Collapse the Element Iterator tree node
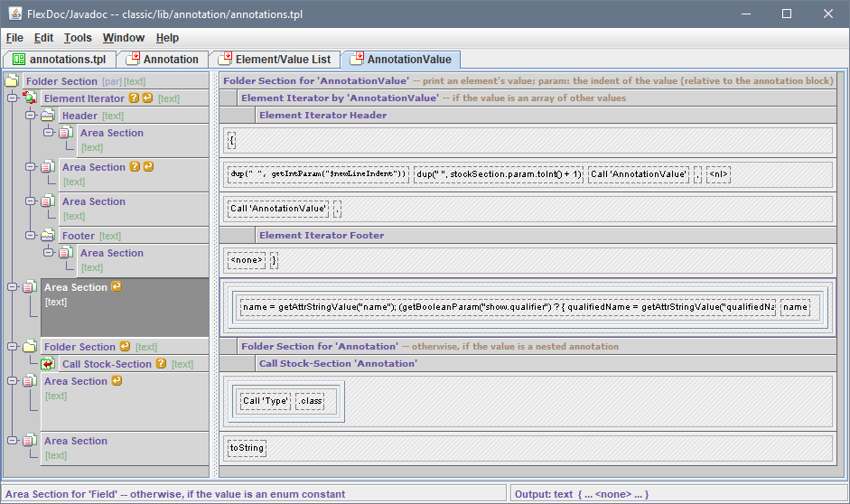The height and width of the screenshot is (504, 850). coord(12,98)
